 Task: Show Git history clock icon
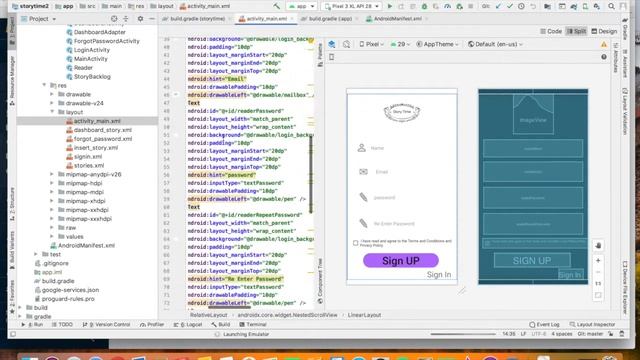click(521, 6)
